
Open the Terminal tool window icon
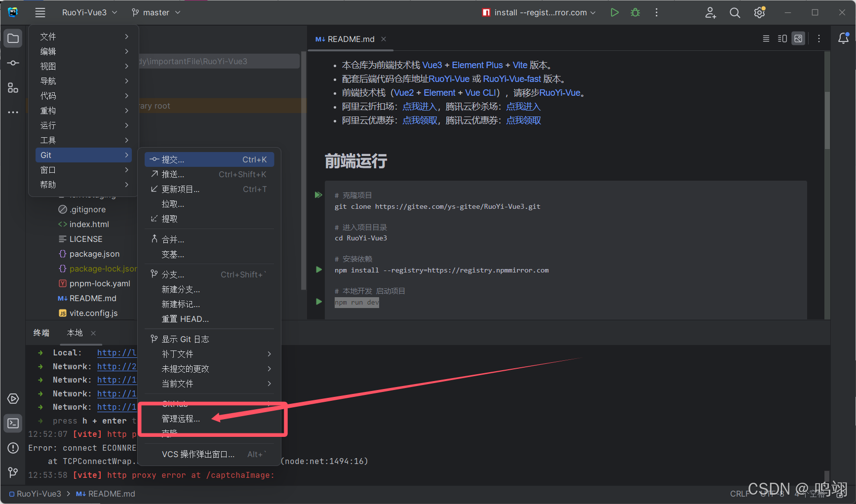[x=13, y=423]
